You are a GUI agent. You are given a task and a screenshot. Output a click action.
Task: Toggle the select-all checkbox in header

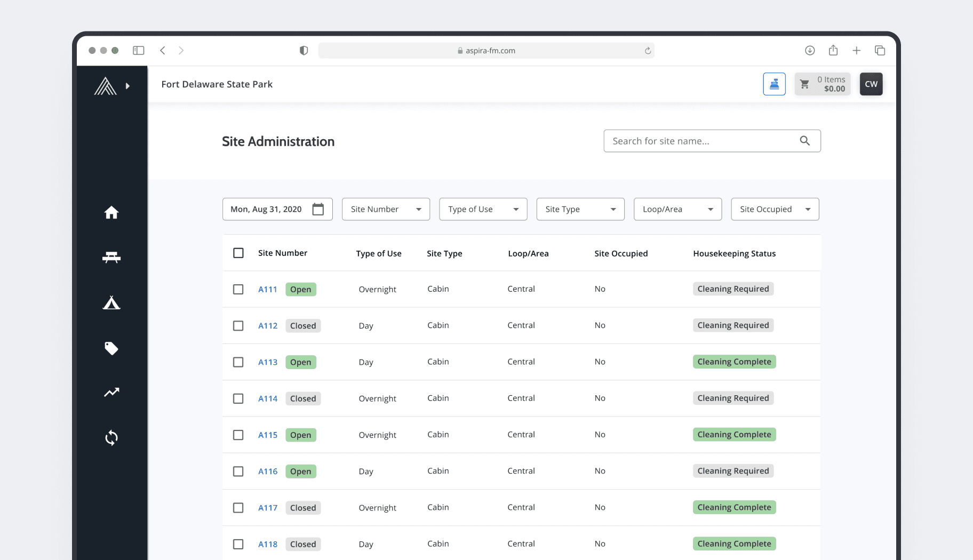point(238,253)
